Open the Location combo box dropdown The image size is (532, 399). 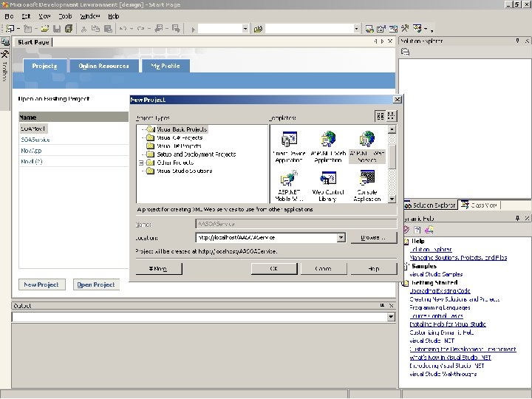pyautogui.click(x=341, y=238)
